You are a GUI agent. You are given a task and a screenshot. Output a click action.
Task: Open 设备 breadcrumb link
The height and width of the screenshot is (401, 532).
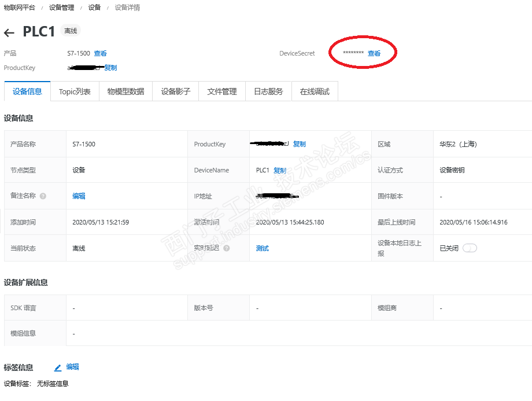point(94,8)
